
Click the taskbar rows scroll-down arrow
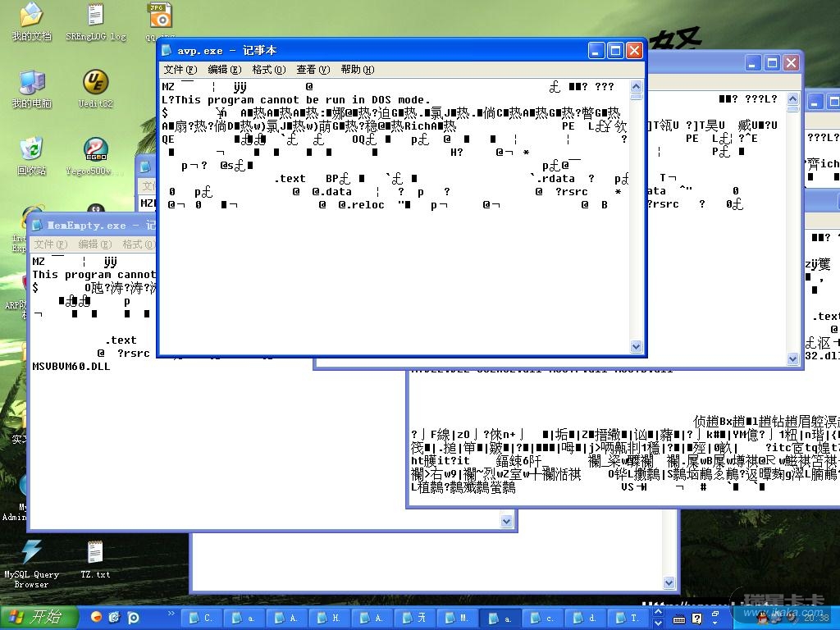coord(659,623)
